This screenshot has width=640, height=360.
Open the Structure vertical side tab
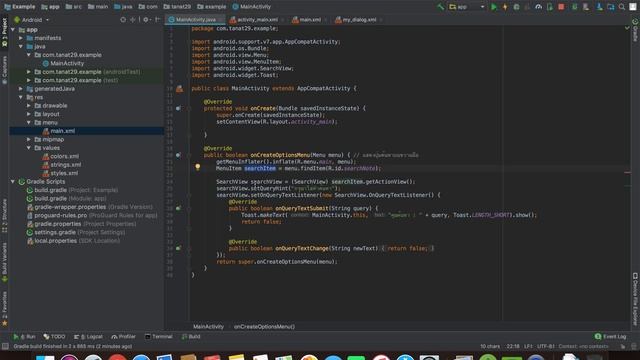click(x=4, y=216)
